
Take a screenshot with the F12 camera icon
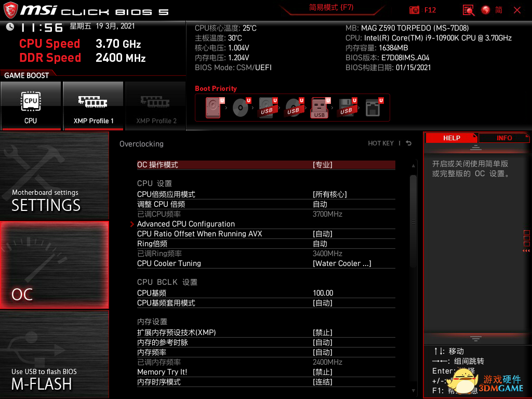414,10
